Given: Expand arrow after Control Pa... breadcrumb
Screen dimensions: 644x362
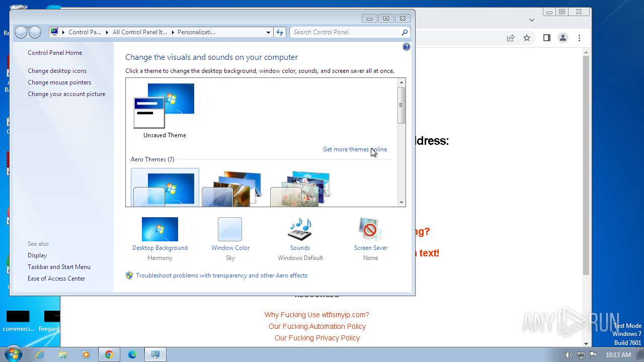Looking at the screenshot, I should point(107,32).
